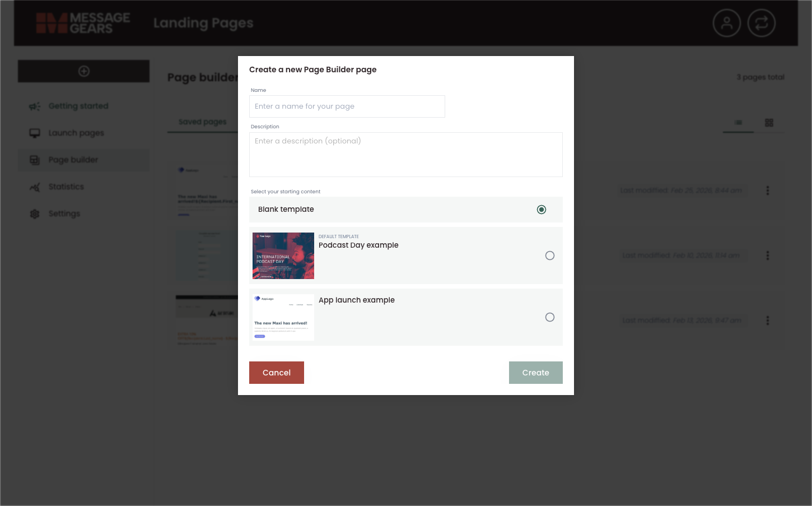Select the Blank template radio button
Screen dimensions: 812x506
pyautogui.click(x=542, y=210)
